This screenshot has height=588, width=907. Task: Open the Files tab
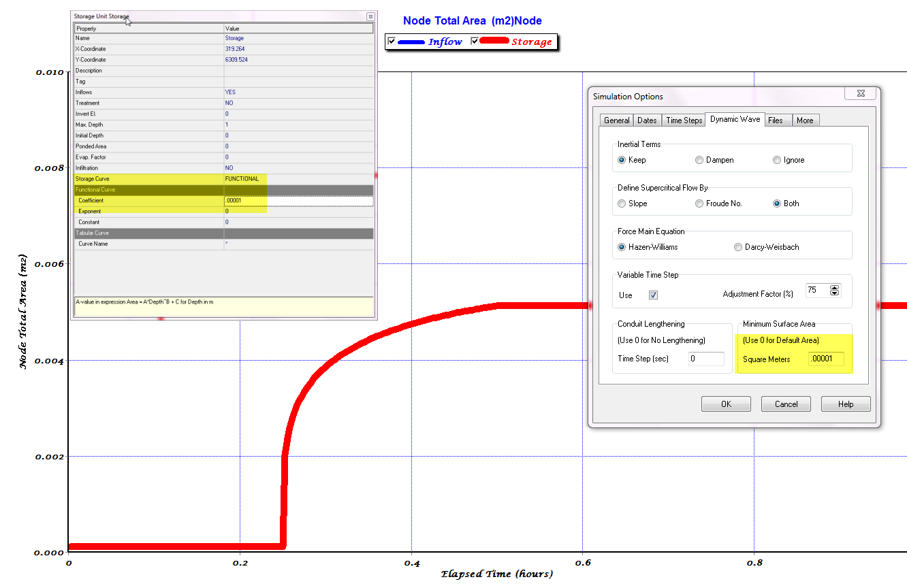[776, 120]
